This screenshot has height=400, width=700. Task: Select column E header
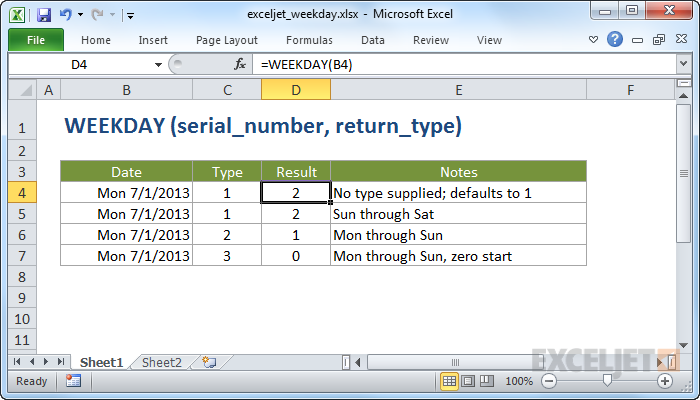click(x=458, y=90)
